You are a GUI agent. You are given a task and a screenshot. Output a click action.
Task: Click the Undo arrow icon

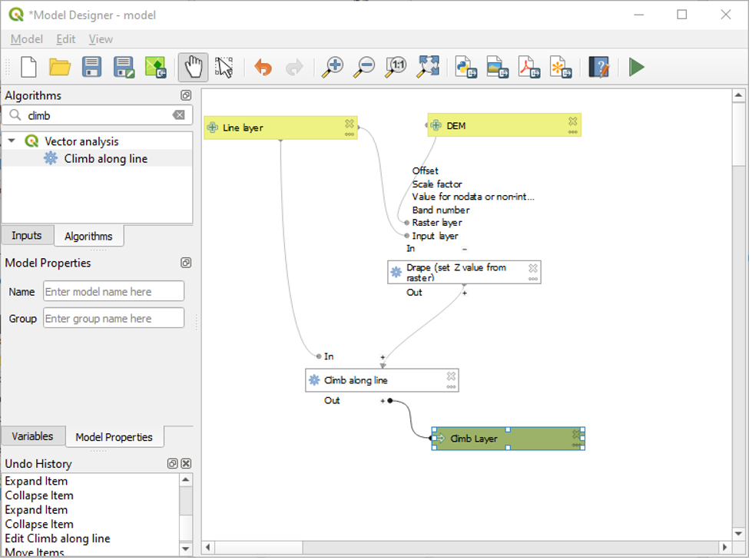(x=263, y=68)
